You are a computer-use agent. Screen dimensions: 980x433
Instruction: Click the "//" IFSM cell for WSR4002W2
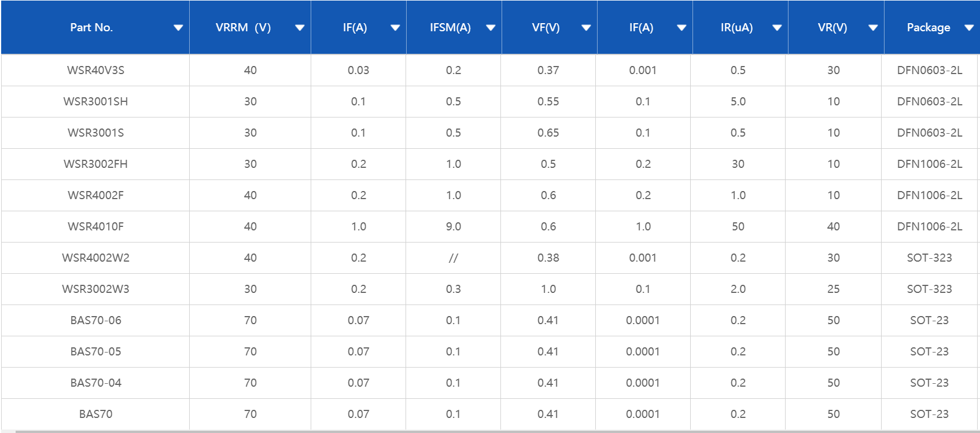click(453, 258)
